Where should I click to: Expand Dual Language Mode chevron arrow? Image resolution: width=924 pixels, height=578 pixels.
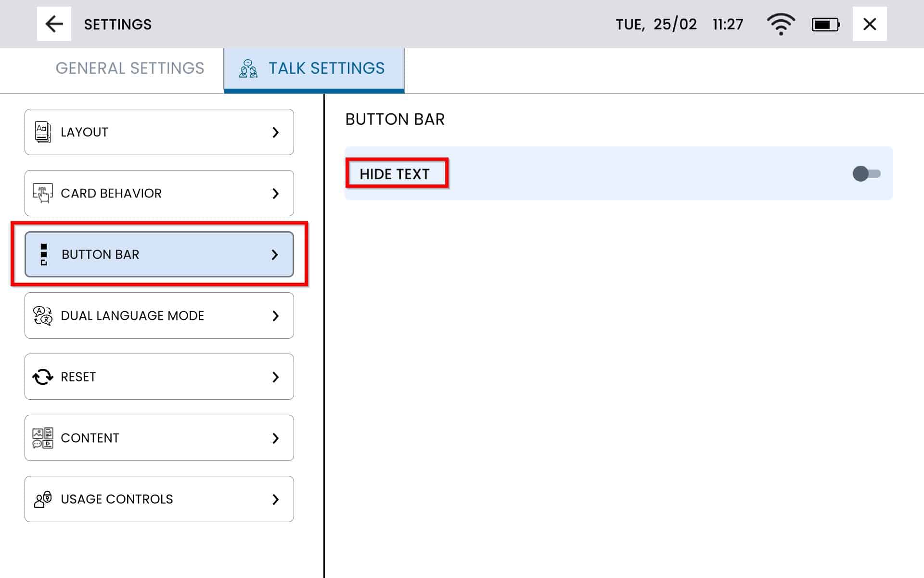coord(276,315)
